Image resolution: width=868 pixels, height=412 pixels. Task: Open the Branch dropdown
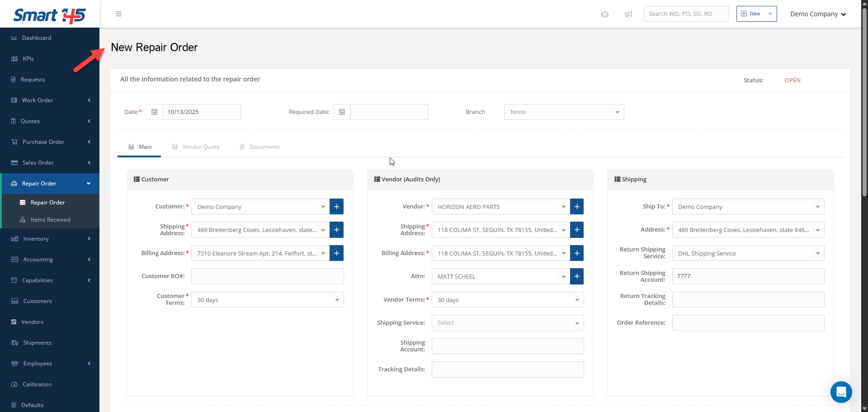(564, 112)
